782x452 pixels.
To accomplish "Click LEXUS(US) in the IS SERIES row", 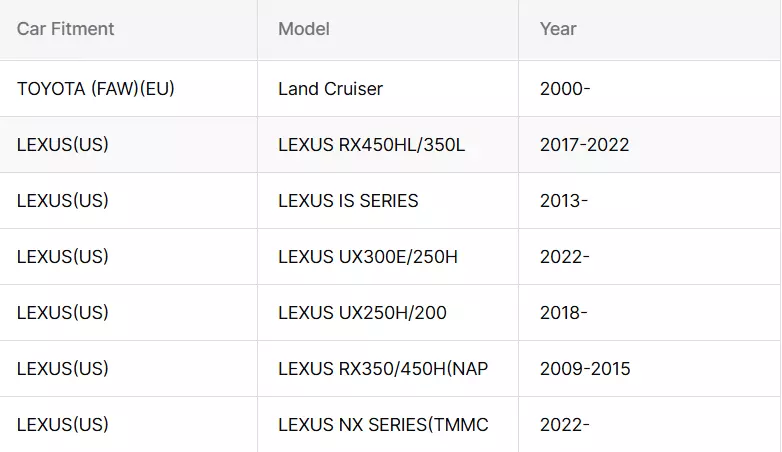I will pos(63,201).
